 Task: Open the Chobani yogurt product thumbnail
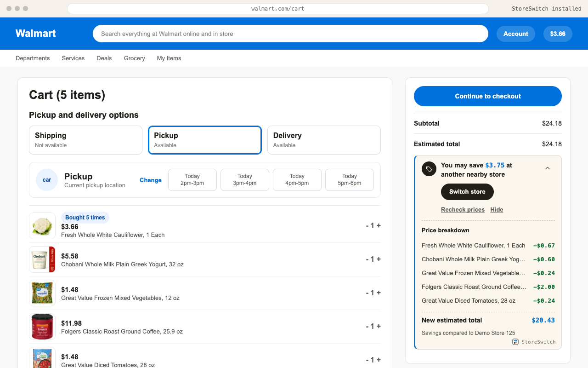pyautogui.click(x=42, y=259)
